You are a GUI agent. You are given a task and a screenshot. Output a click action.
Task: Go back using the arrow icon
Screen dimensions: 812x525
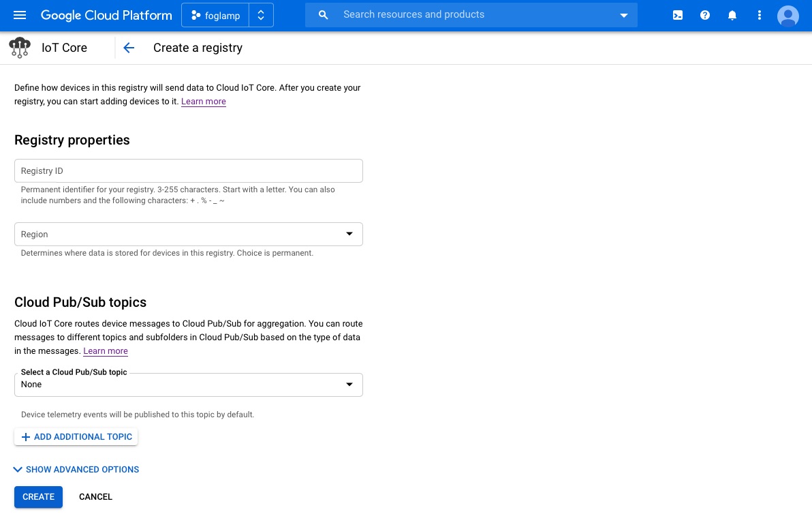129,48
